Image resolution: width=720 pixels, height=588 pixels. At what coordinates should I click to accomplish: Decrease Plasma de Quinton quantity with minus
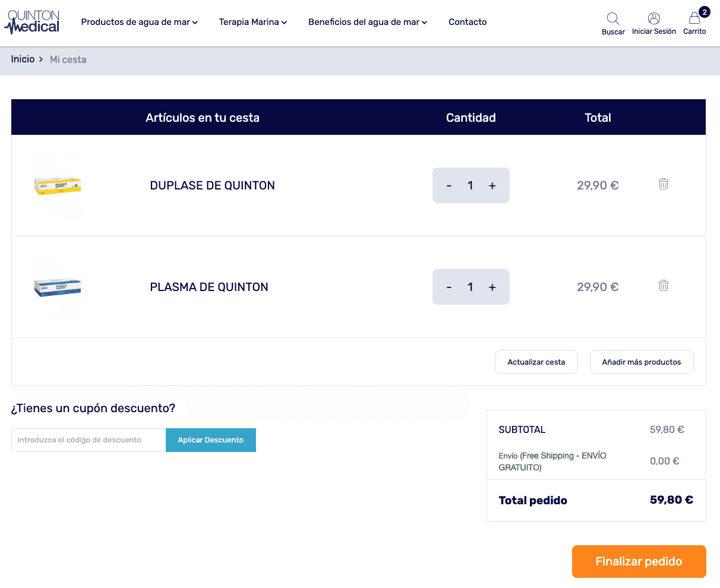point(449,287)
